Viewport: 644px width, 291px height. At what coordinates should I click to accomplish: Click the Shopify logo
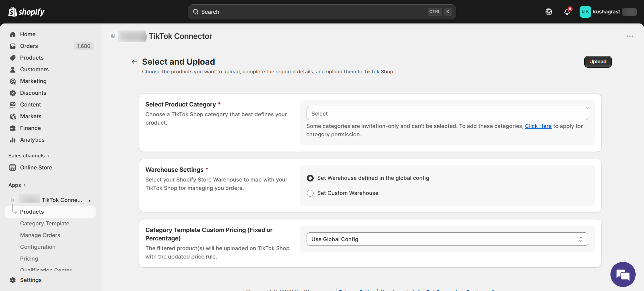point(26,12)
